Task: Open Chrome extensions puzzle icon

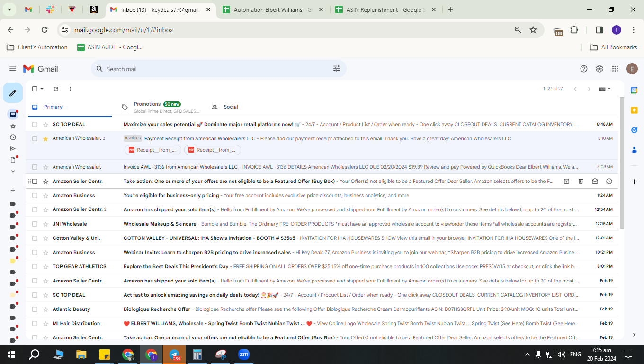Action: click(x=574, y=30)
